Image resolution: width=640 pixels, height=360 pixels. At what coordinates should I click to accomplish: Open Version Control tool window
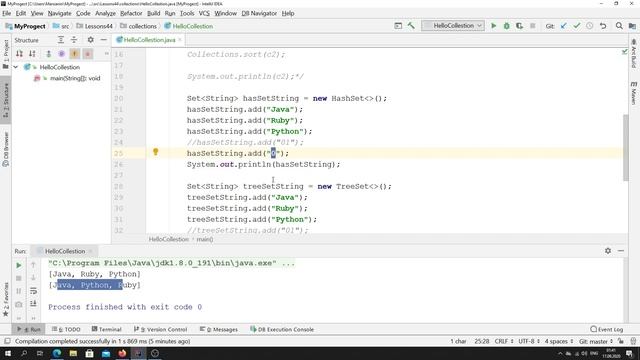tap(160, 329)
